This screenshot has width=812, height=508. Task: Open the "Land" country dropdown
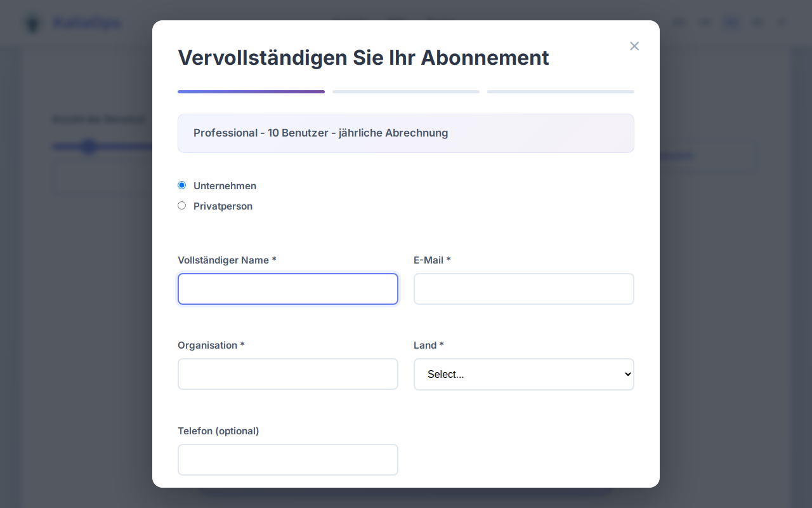523,374
